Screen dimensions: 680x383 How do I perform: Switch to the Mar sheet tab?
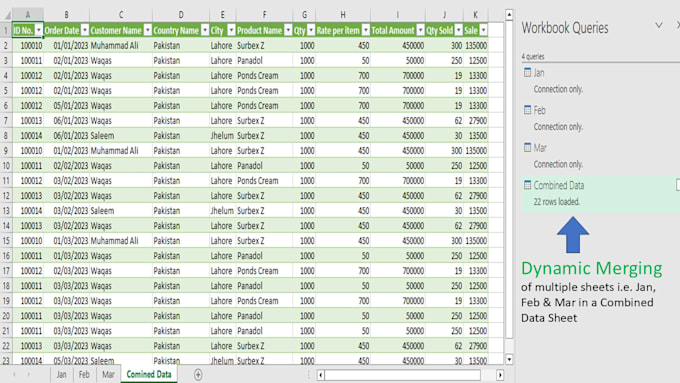(108, 374)
